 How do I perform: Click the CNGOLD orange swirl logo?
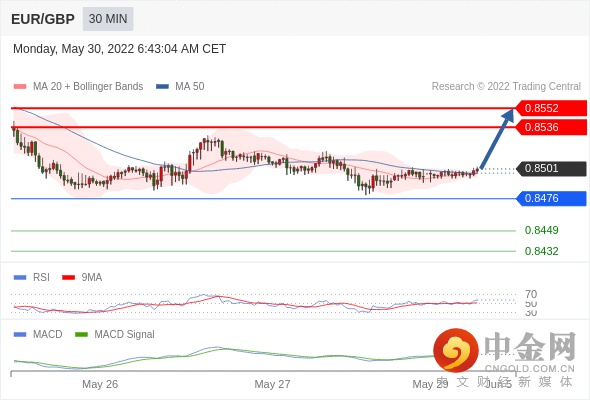[x=456, y=350]
